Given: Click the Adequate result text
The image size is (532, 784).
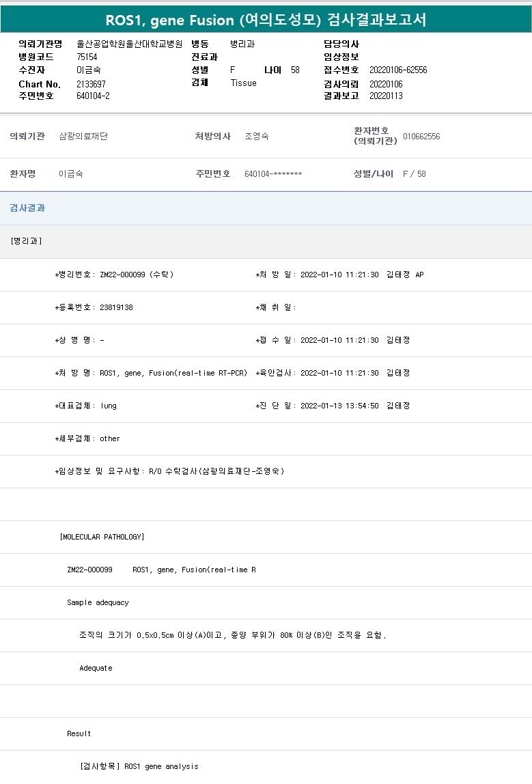Looking at the screenshot, I should (96, 668).
